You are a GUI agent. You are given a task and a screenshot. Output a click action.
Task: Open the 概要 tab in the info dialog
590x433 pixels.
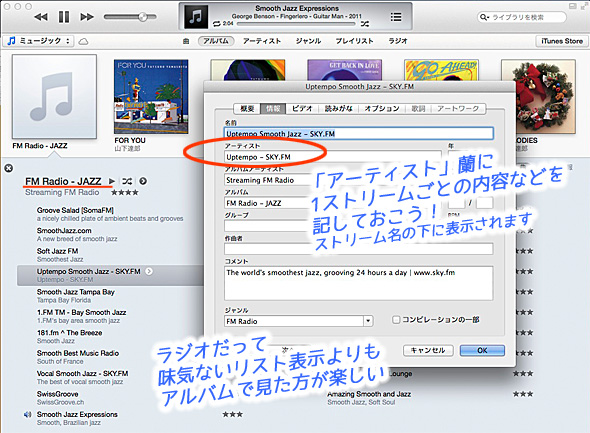[x=247, y=109]
